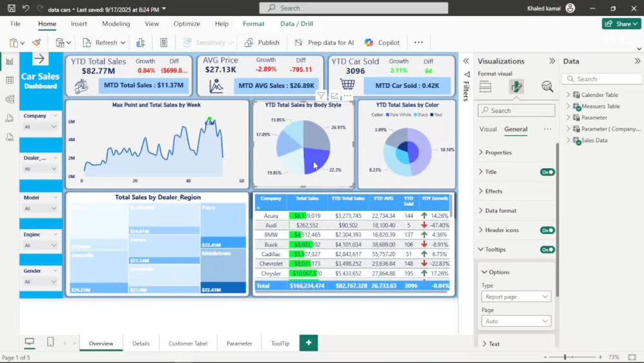
Task: Open the tooltip Page dropdown
Action: coord(516,321)
